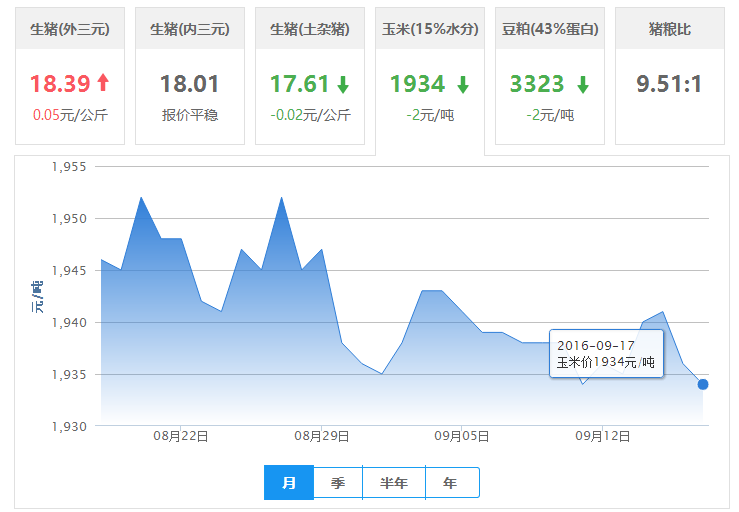The width and height of the screenshot is (739, 512).
Task: Click the green down arrow beside 1934
Action: tap(463, 84)
